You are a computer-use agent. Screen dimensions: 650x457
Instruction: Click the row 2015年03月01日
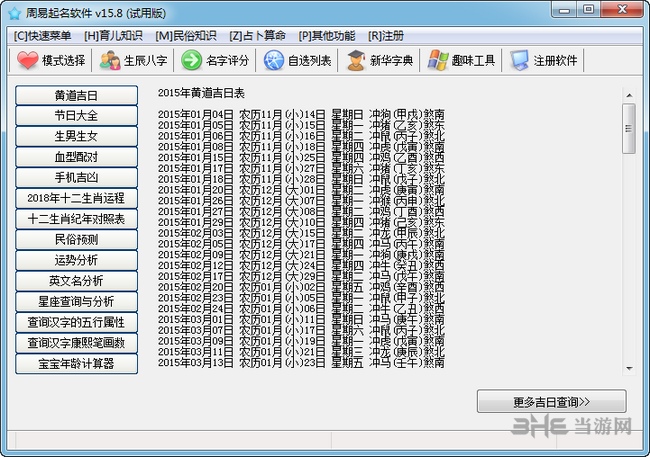pos(301,319)
